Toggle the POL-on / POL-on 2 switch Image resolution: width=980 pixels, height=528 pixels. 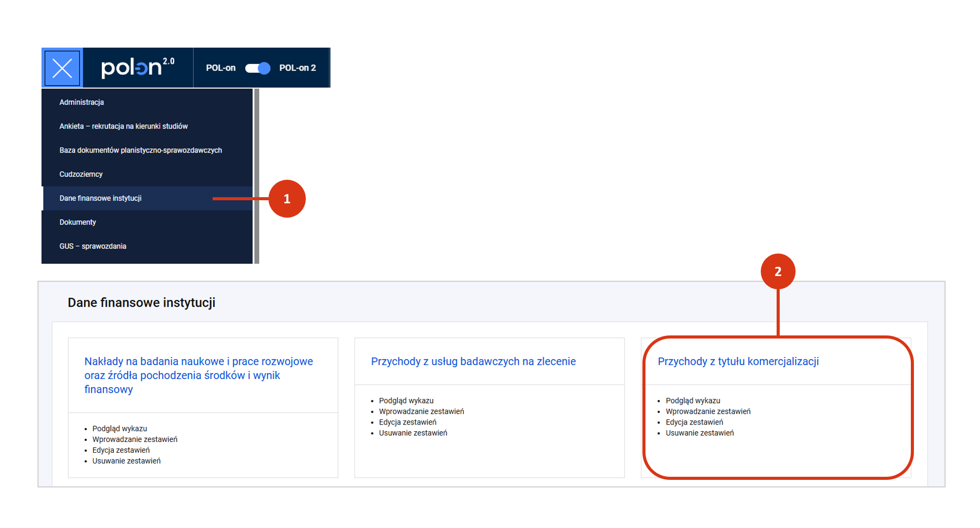(x=257, y=68)
